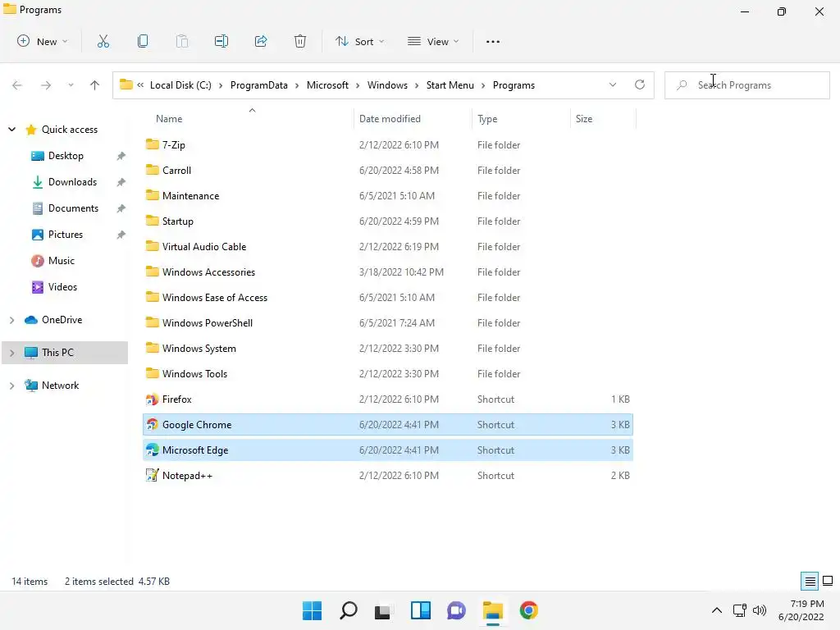The width and height of the screenshot is (840, 630).
Task: Click the Share icon in toolbar
Action: [261, 41]
